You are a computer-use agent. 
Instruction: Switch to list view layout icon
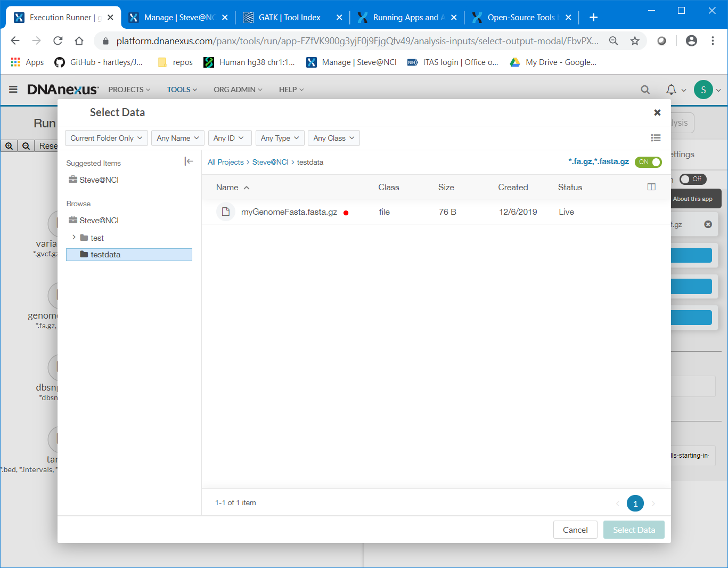coord(656,138)
